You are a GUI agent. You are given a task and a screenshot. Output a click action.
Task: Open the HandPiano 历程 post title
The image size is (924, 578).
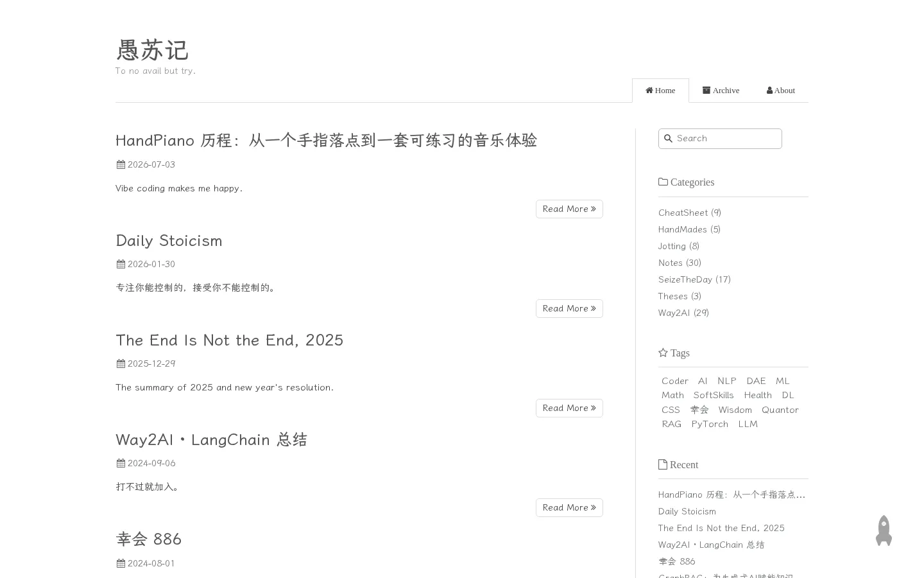(x=326, y=140)
